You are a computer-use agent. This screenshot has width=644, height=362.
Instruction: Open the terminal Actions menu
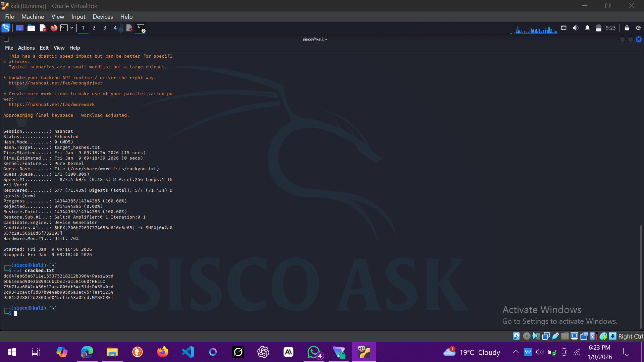pyautogui.click(x=26, y=48)
